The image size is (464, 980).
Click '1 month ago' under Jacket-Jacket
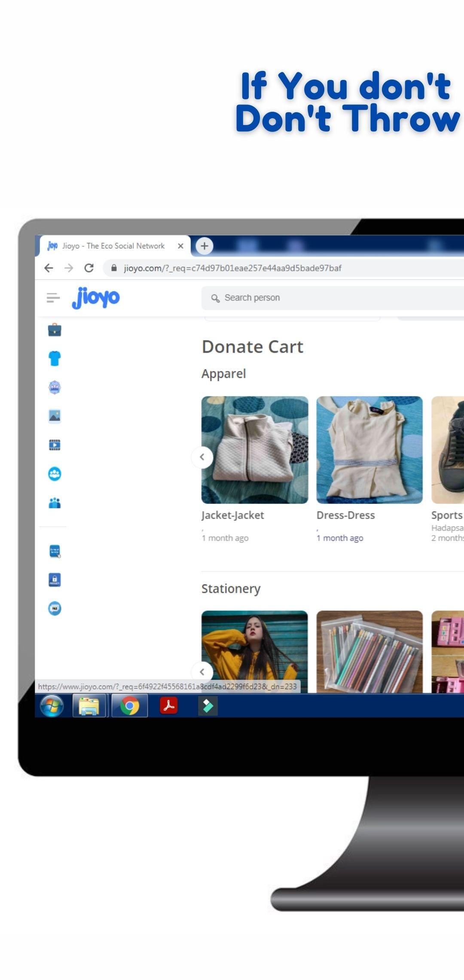pos(225,538)
